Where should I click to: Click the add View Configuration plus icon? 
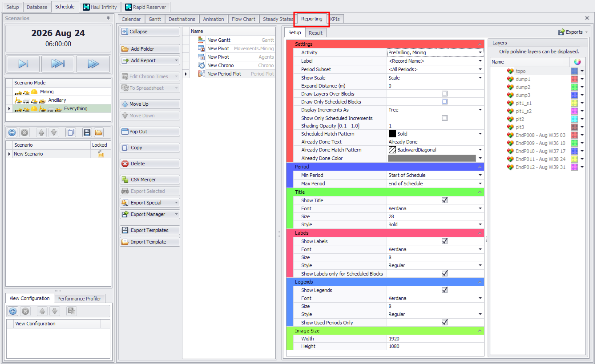(x=13, y=311)
